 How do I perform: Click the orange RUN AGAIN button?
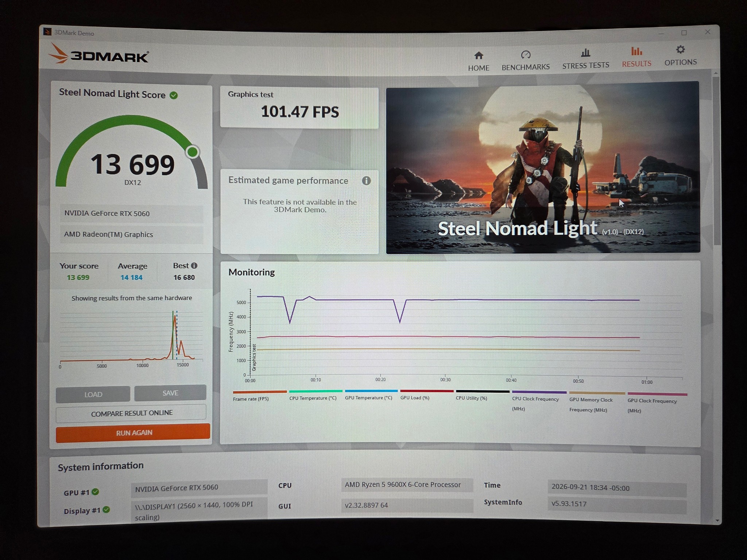pyautogui.click(x=133, y=433)
